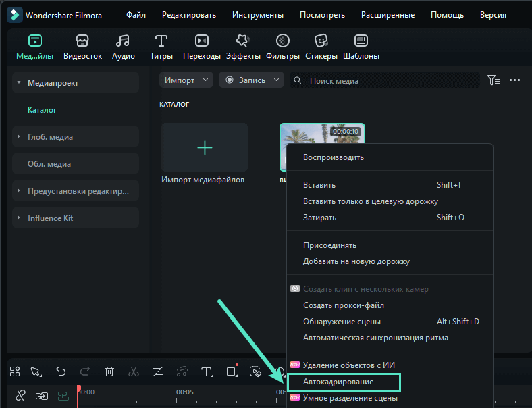Choose Удаление объектов с ИИ
532x408 pixels.
point(390,365)
